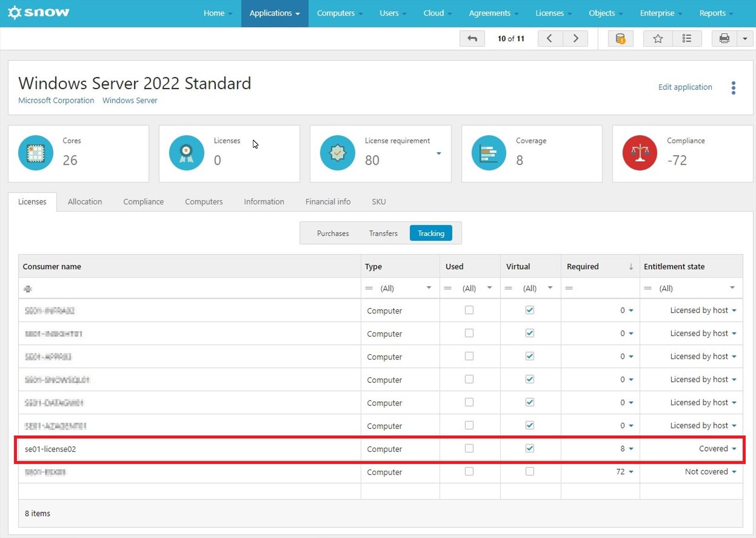Screen dimensions: 756x538
Task: Add application to favorites with star icon
Action: click(x=658, y=39)
